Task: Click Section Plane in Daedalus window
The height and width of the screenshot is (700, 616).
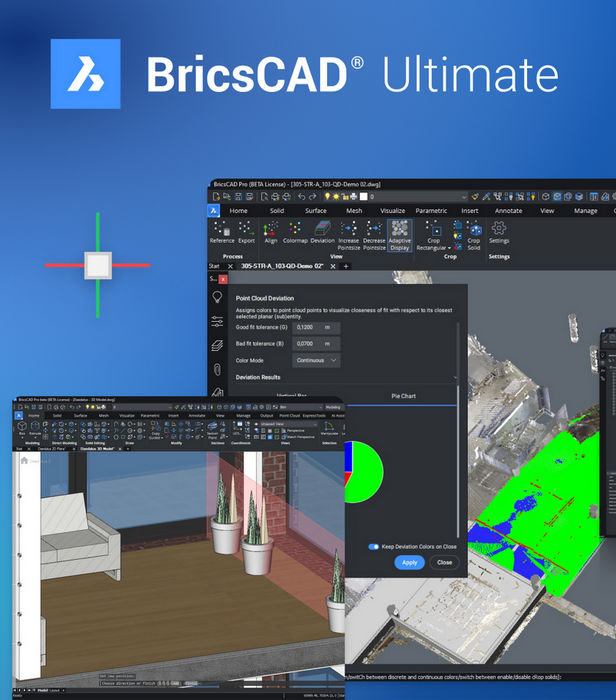Action: coord(212,430)
